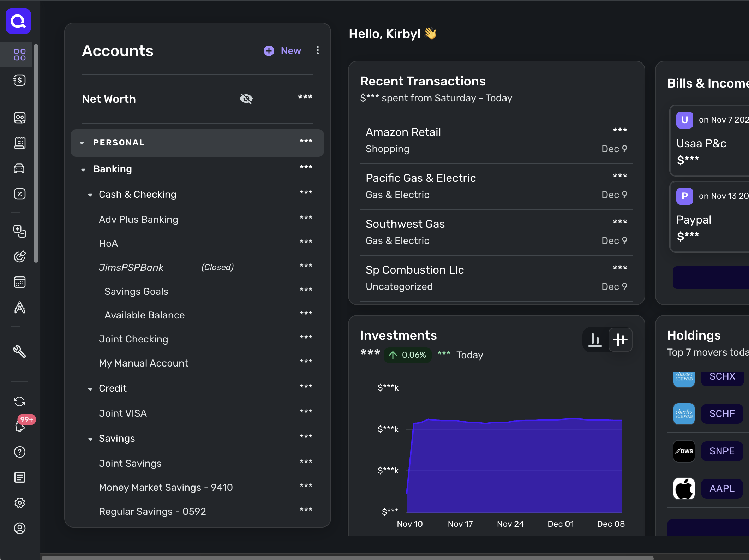Open notifications with 99+ badge
The width and height of the screenshot is (749, 560).
pyautogui.click(x=20, y=426)
